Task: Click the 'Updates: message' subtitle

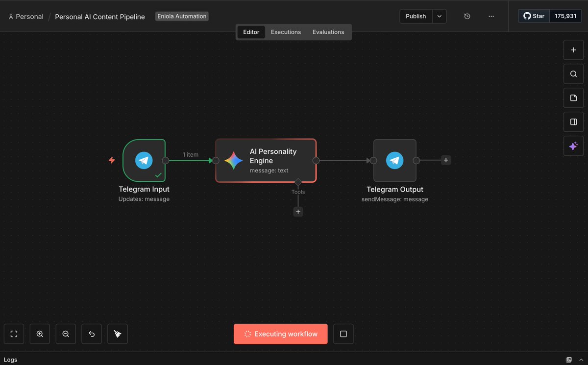Action: point(144,199)
